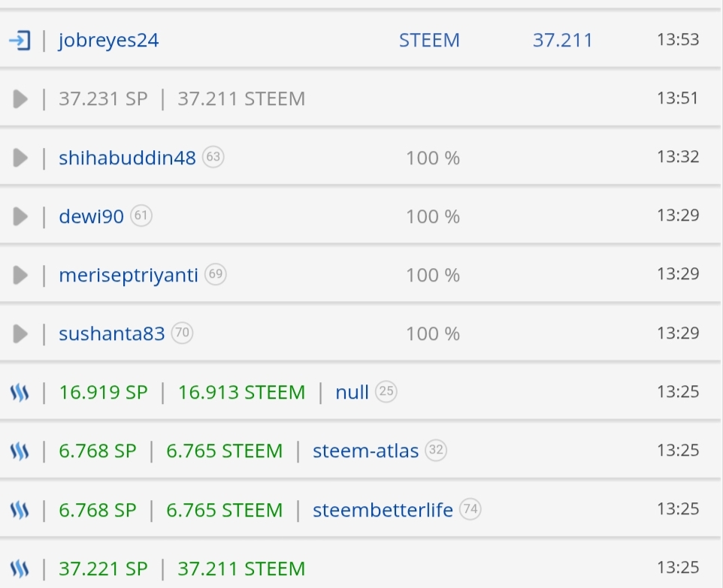723x588 pixels.
Task: Click the reputation badge 70 next to sushanta83
Action: (x=182, y=333)
